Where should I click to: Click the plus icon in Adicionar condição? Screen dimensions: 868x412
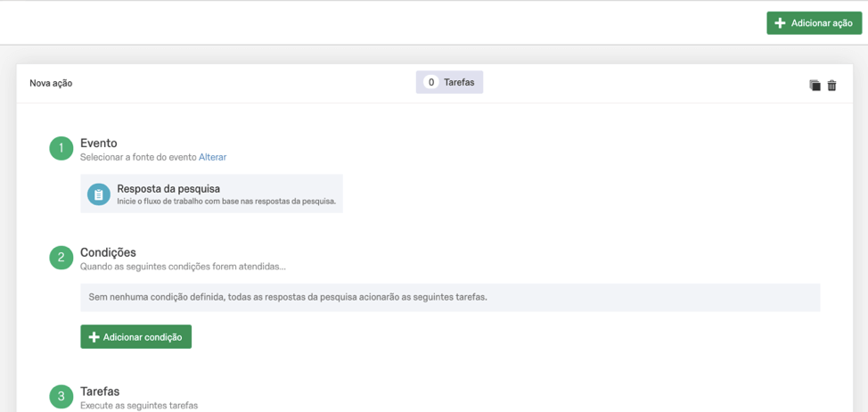[x=94, y=337]
